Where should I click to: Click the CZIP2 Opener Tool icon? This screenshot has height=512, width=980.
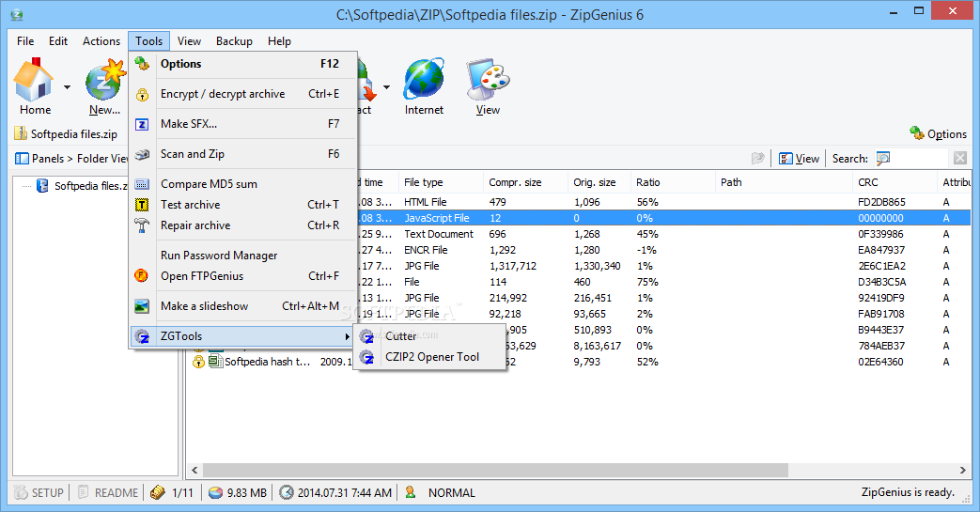pos(366,357)
